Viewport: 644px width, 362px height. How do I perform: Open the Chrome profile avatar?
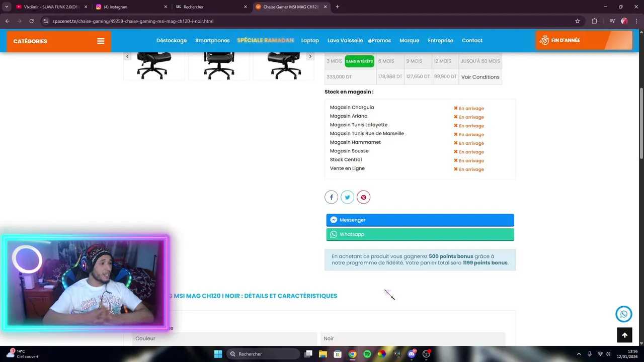click(x=624, y=21)
